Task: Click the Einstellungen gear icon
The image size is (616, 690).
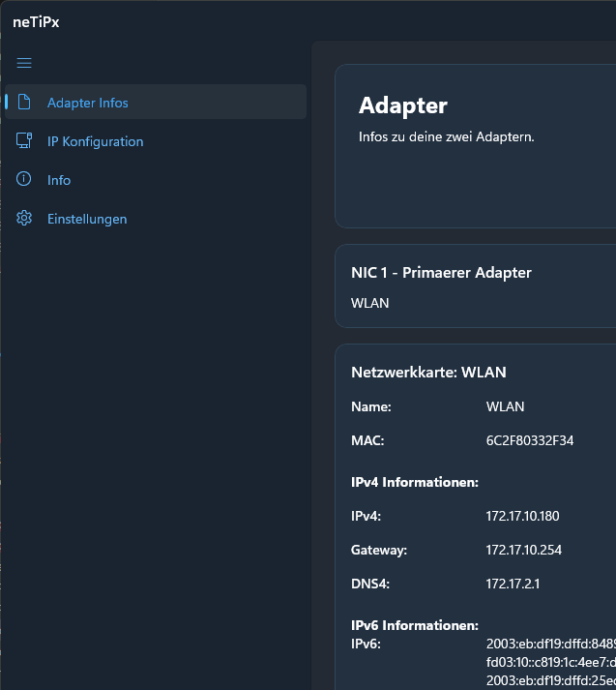Action: pos(24,219)
